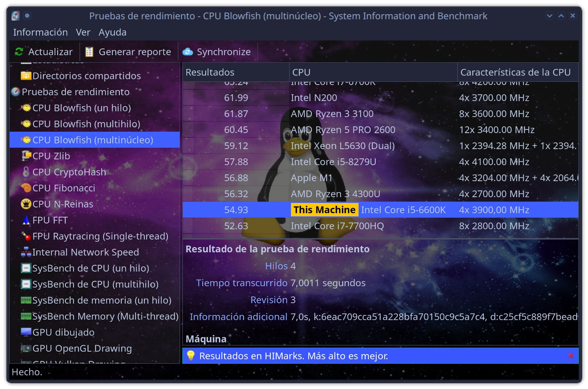This screenshot has height=389, width=588.
Task: Select the Internal Network Speed icon
Action: tap(26, 252)
